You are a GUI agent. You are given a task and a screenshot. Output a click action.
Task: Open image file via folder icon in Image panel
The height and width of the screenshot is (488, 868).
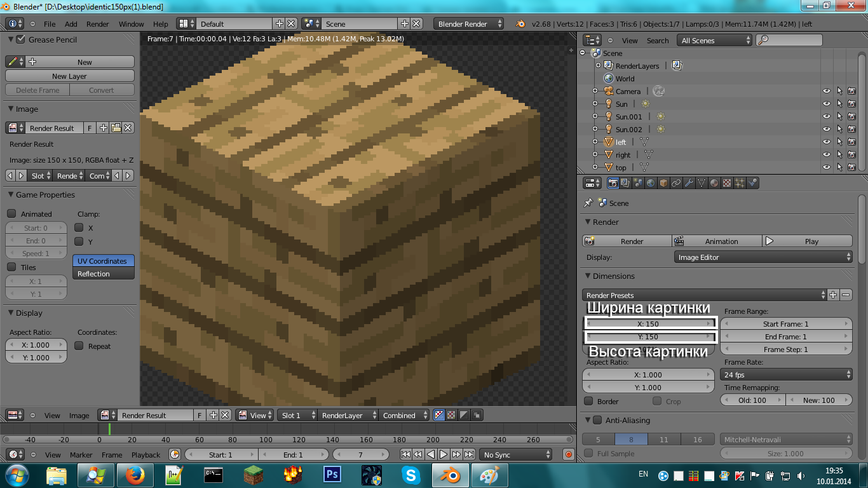click(x=116, y=128)
